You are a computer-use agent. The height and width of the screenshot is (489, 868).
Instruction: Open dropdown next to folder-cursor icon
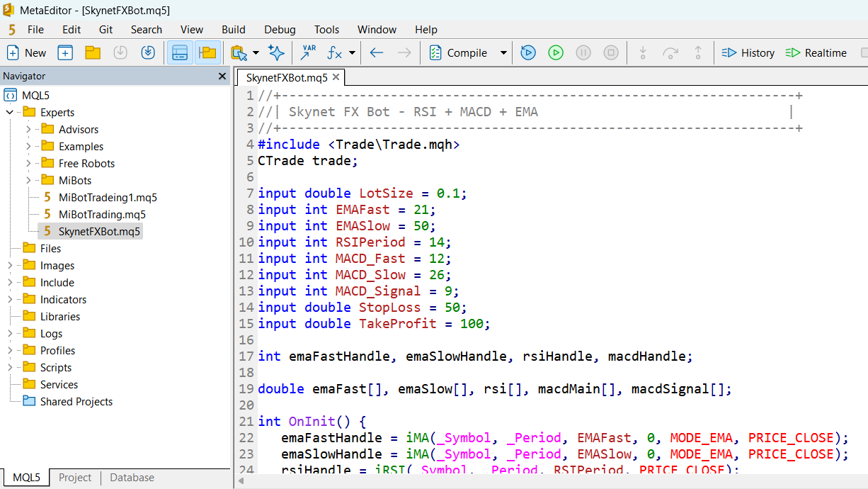[256, 52]
